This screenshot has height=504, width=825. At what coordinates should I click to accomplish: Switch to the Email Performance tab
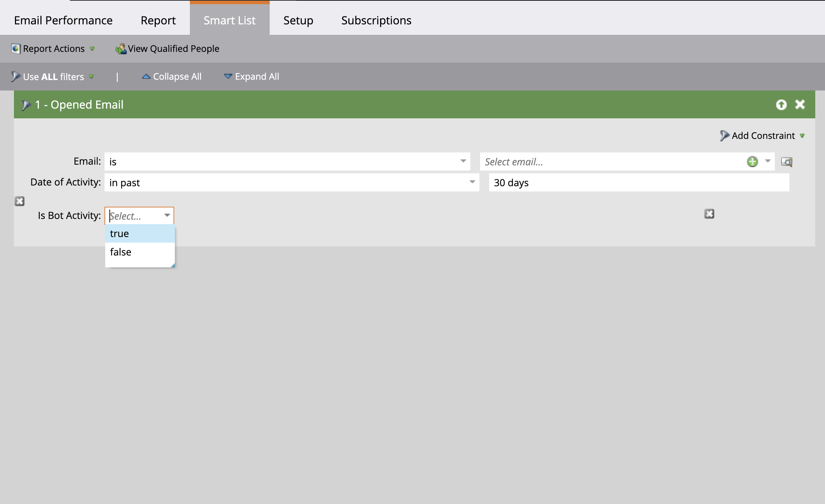[x=63, y=21]
